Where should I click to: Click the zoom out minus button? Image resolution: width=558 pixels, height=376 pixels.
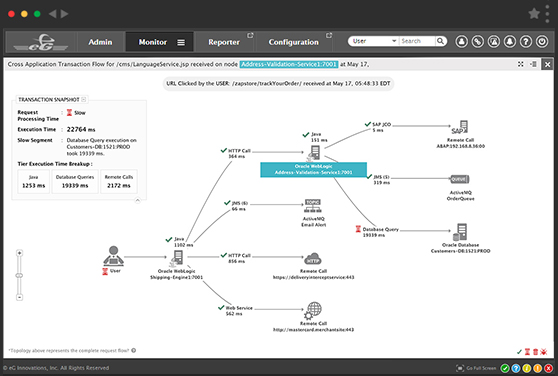click(x=20, y=297)
